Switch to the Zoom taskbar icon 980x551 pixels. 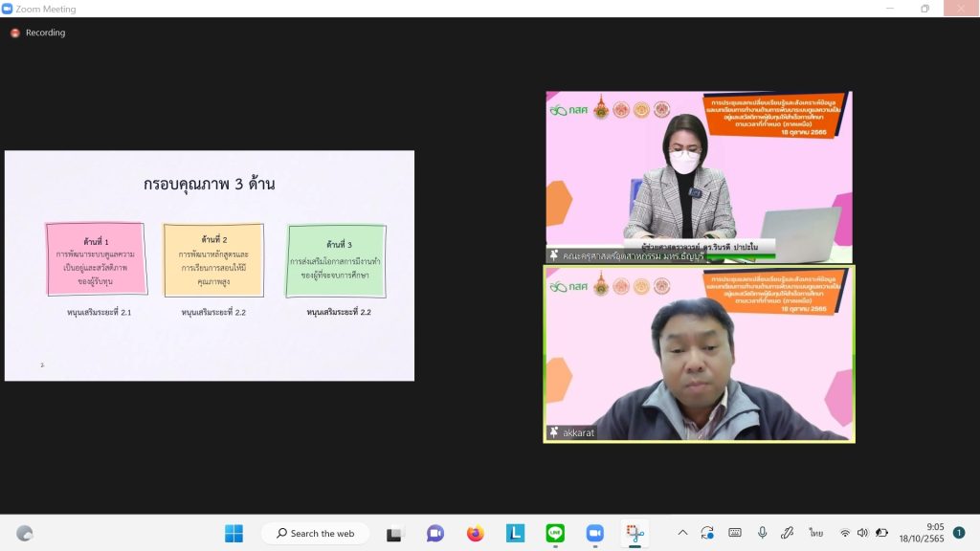[x=595, y=533]
